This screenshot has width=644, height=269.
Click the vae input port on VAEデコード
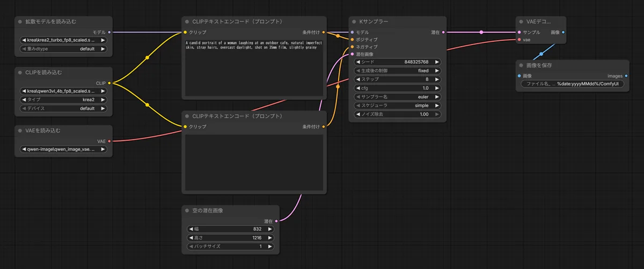click(x=519, y=40)
